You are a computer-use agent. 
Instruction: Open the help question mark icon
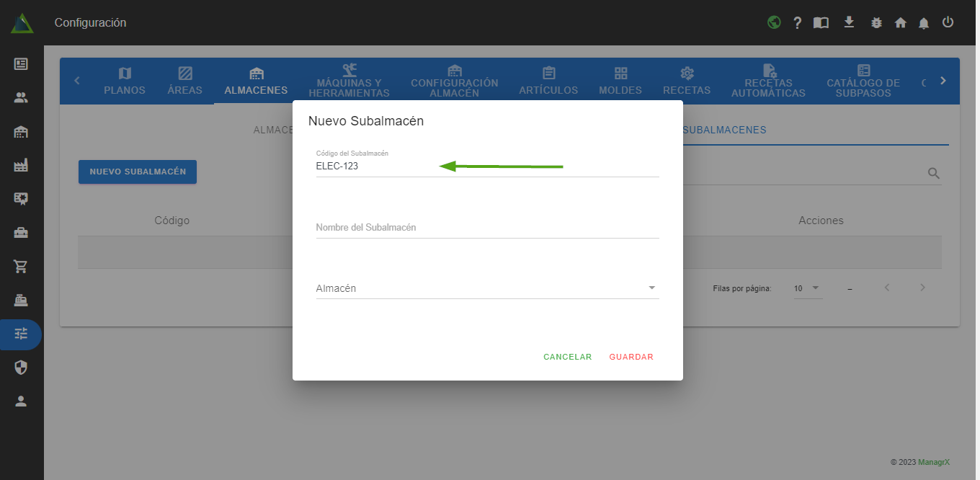click(x=797, y=23)
